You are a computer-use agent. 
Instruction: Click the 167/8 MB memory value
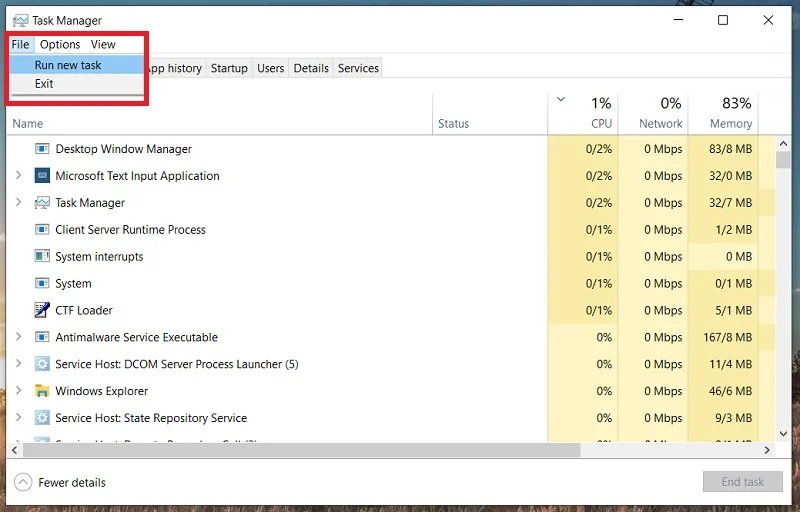pyautogui.click(x=728, y=337)
